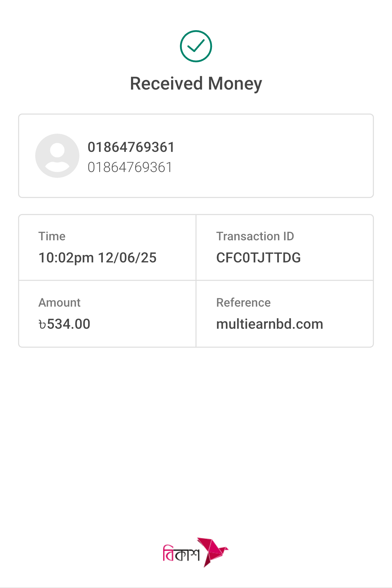The width and height of the screenshot is (392, 588).
Task: Tap the amount value 534.00
Action: (x=69, y=324)
